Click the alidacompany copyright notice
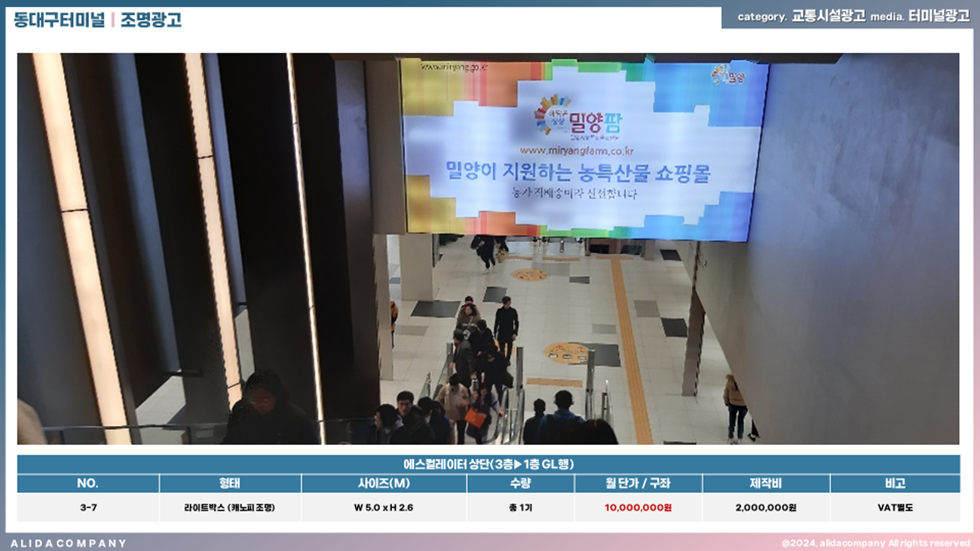 (x=875, y=543)
